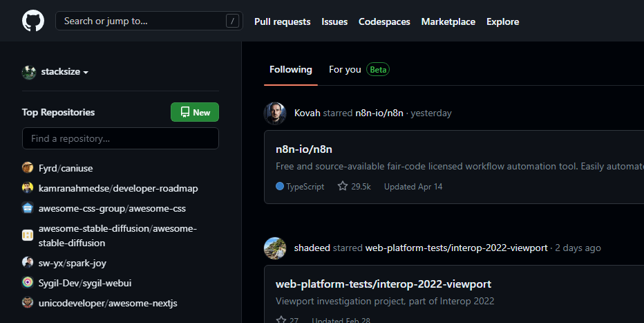Click the 2 days ago timestamp
The image size is (644, 323).
578,248
